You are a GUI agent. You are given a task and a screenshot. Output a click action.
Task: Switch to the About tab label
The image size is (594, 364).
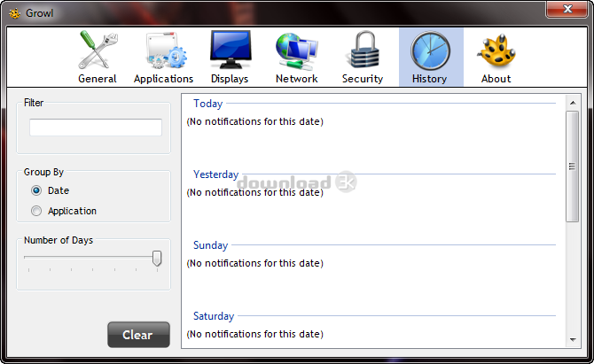(x=496, y=79)
